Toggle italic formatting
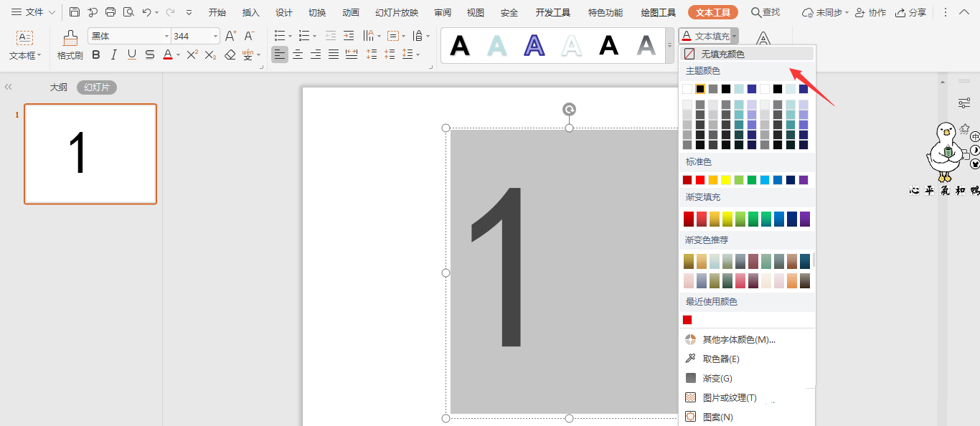The image size is (980, 426). click(114, 55)
